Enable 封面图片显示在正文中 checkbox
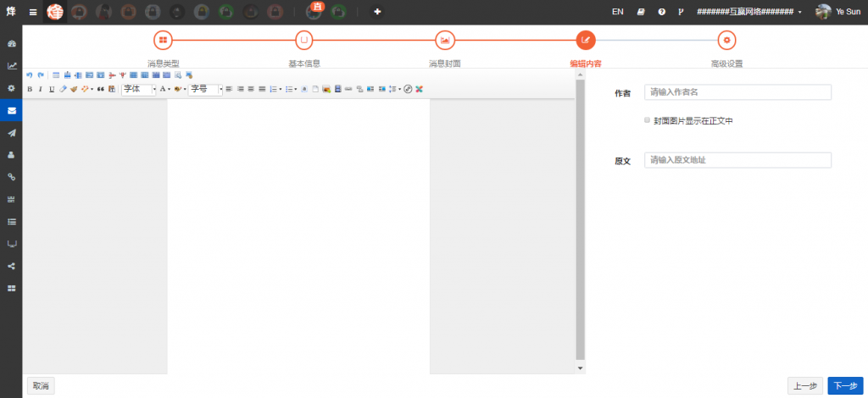Image resolution: width=868 pixels, height=398 pixels. pos(648,120)
